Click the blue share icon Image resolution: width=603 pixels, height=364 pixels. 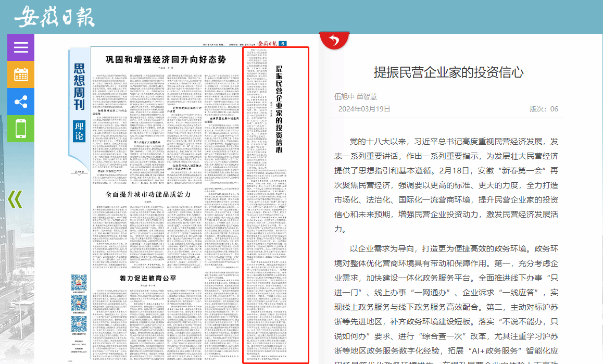click(21, 102)
